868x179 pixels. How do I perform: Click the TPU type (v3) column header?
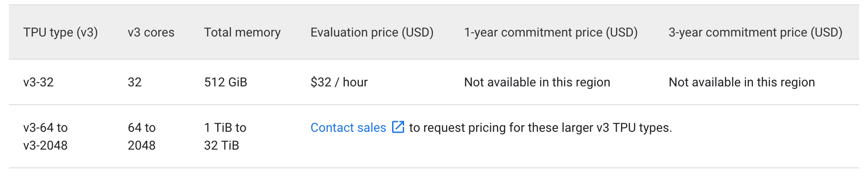(x=60, y=33)
